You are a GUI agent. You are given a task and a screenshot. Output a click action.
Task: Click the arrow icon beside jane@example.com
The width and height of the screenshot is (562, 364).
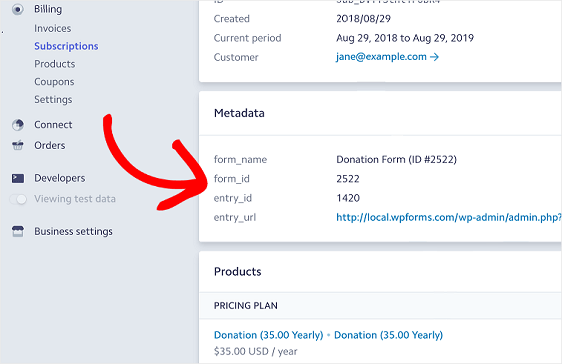tap(434, 57)
